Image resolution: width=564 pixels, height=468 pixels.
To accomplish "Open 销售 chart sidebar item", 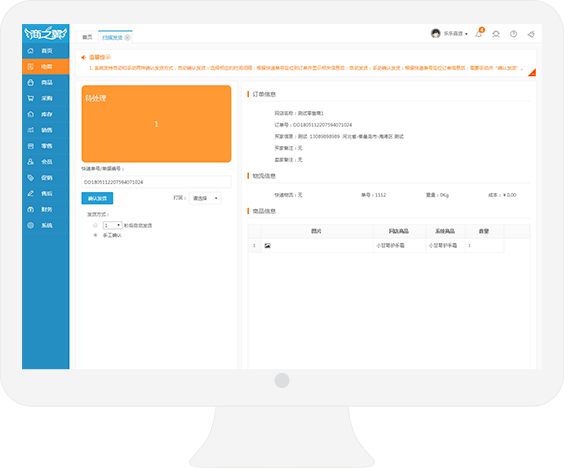I will pyautogui.click(x=46, y=130).
